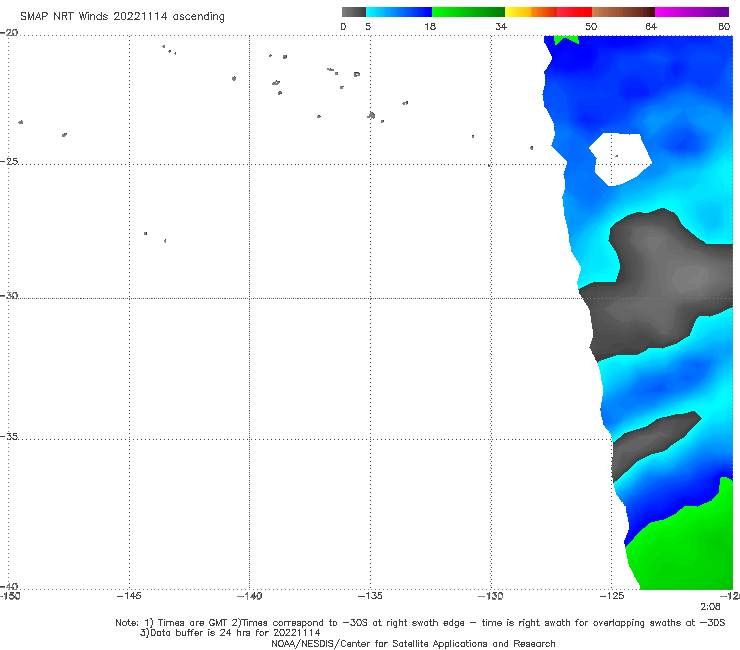Click the swath time stamp '2:08'

(x=710, y=607)
